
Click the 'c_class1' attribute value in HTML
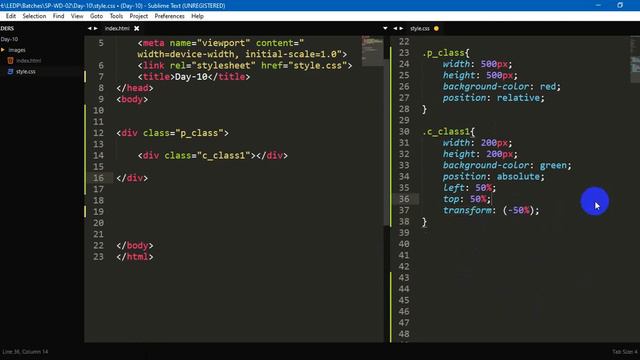point(223,156)
